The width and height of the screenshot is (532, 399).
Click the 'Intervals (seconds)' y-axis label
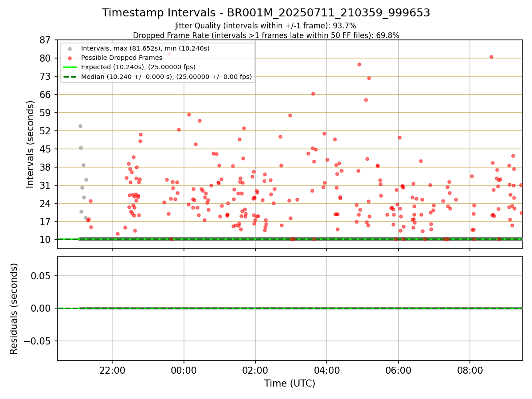[x=30, y=144]
